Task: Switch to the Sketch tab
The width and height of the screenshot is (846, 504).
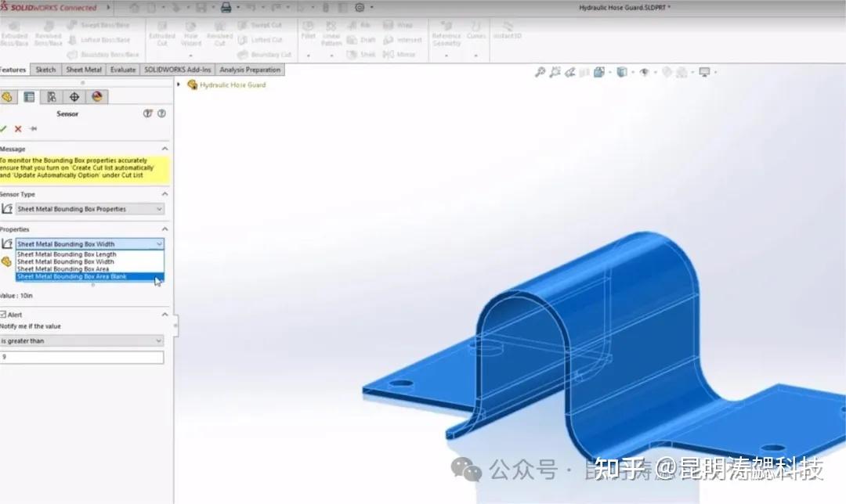Action: tap(45, 70)
